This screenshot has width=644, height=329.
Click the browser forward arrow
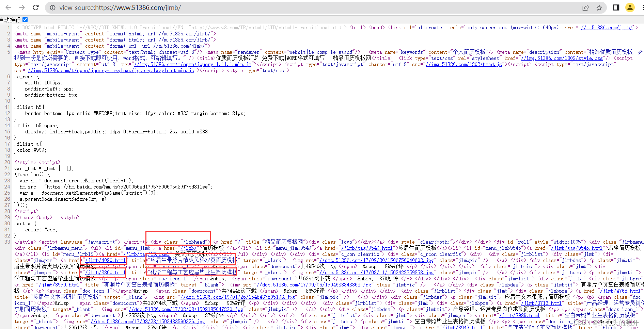pyautogui.click(x=22, y=7)
